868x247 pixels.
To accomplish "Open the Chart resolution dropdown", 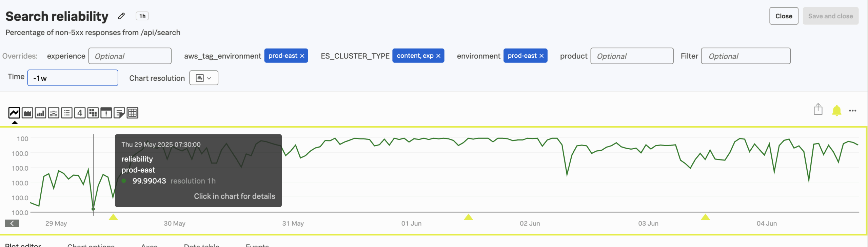I will pos(204,78).
